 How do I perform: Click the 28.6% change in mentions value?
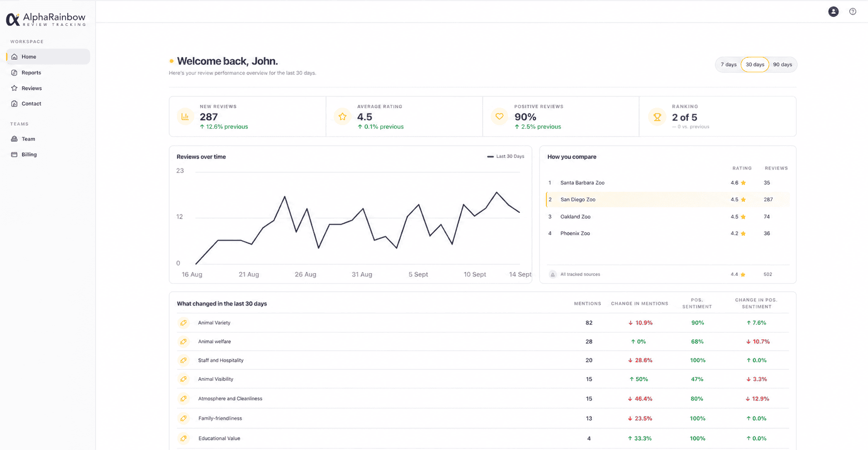[640, 360]
